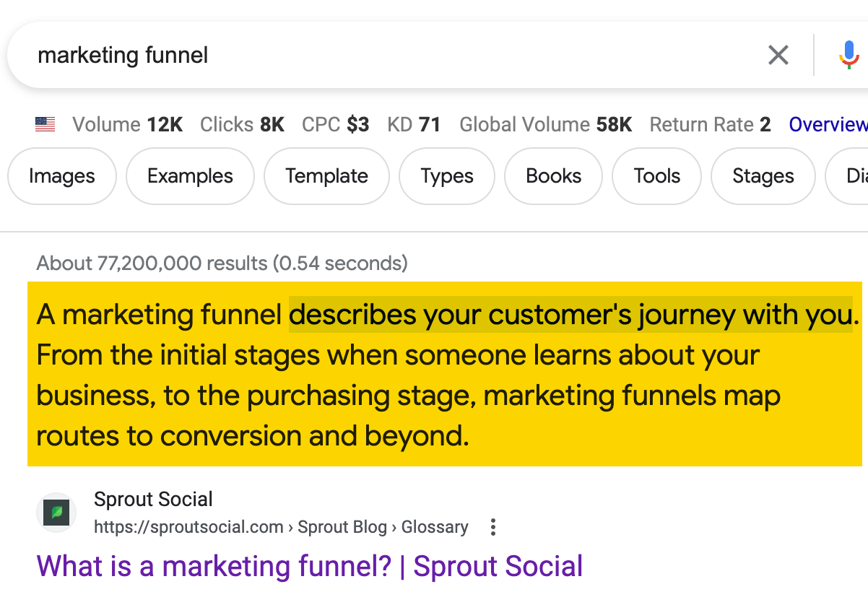Image resolution: width=868 pixels, height=592 pixels.
Task: Click the X to clear the search query
Action: tap(778, 55)
